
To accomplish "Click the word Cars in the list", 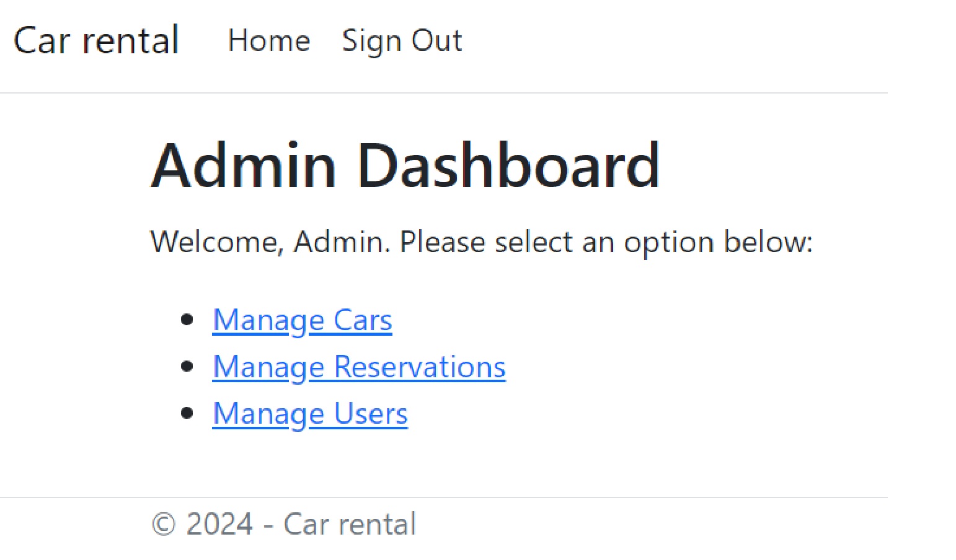I will click(363, 320).
